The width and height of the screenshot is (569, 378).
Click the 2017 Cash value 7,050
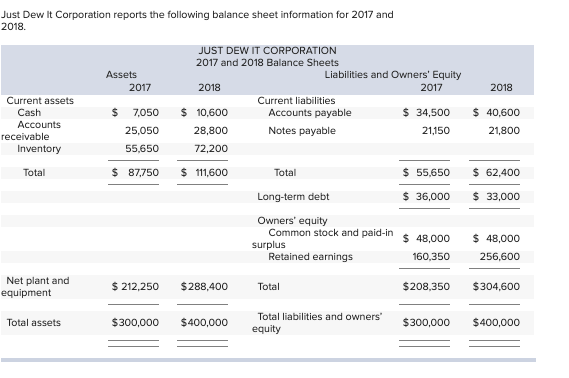tap(146, 112)
